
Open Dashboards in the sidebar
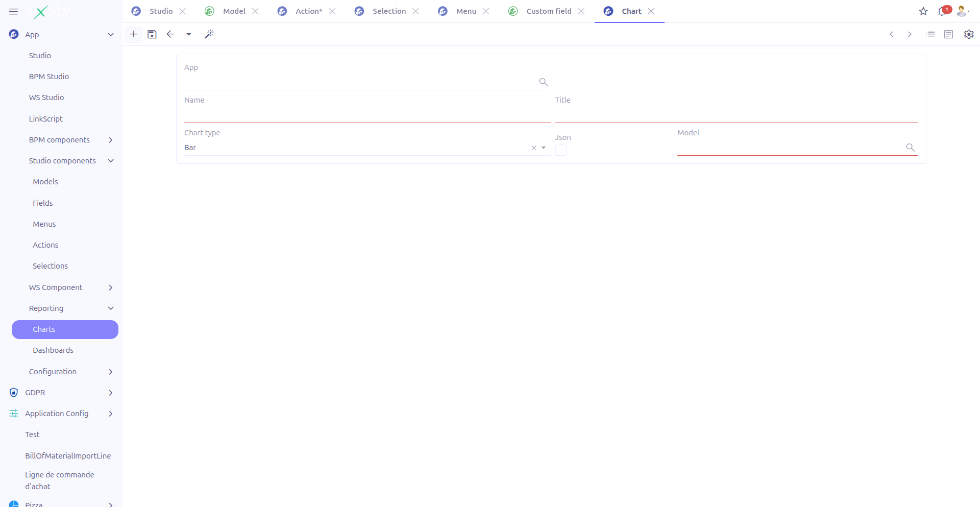point(53,350)
